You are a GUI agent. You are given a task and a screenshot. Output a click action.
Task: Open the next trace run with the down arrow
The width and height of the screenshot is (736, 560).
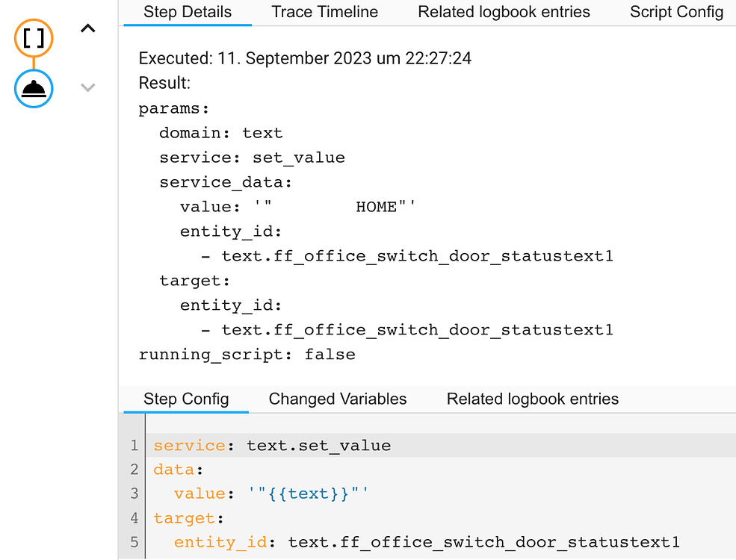tap(87, 87)
